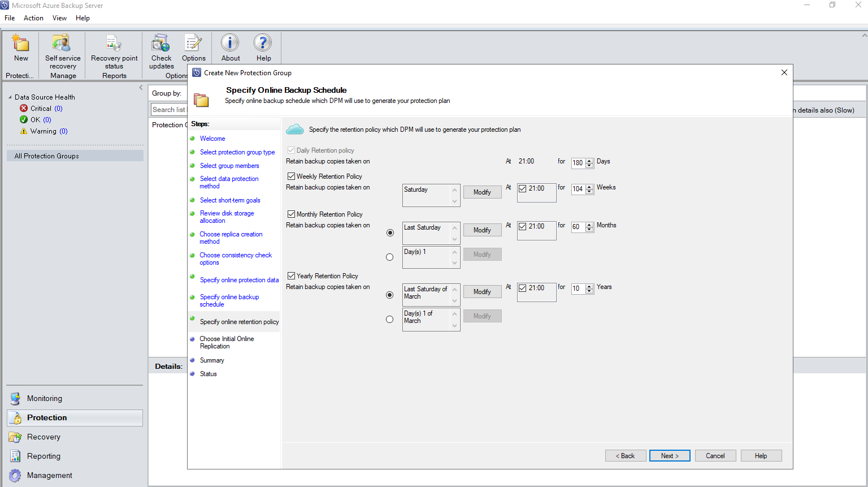Image resolution: width=868 pixels, height=487 pixels.
Task: Click the Next button
Action: tap(670, 456)
